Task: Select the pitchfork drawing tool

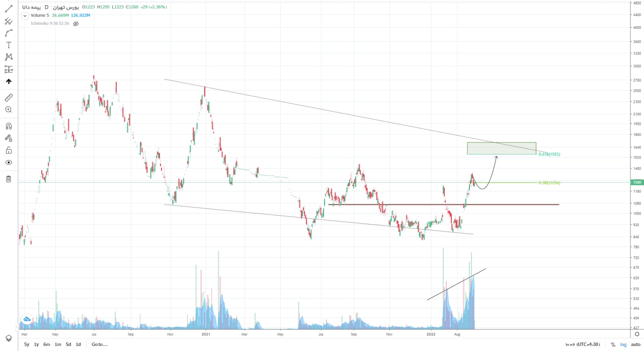Action: pyautogui.click(x=9, y=21)
